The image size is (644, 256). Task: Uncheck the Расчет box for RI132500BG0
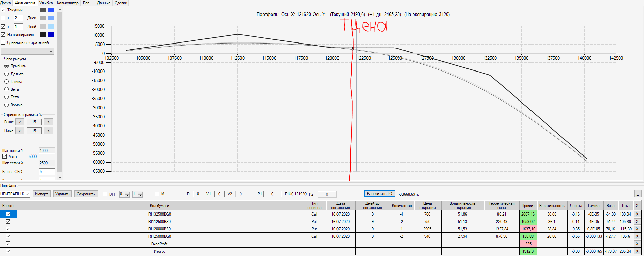[8, 214]
